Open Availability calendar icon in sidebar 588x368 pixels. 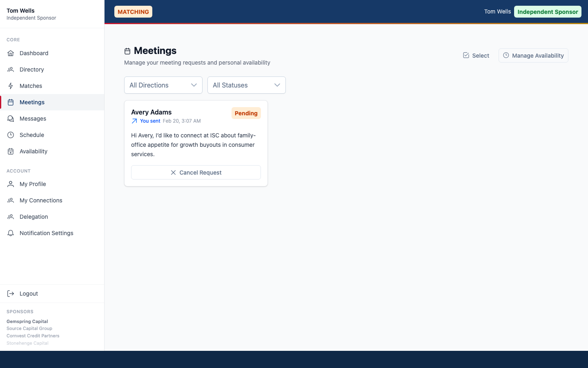pos(10,151)
